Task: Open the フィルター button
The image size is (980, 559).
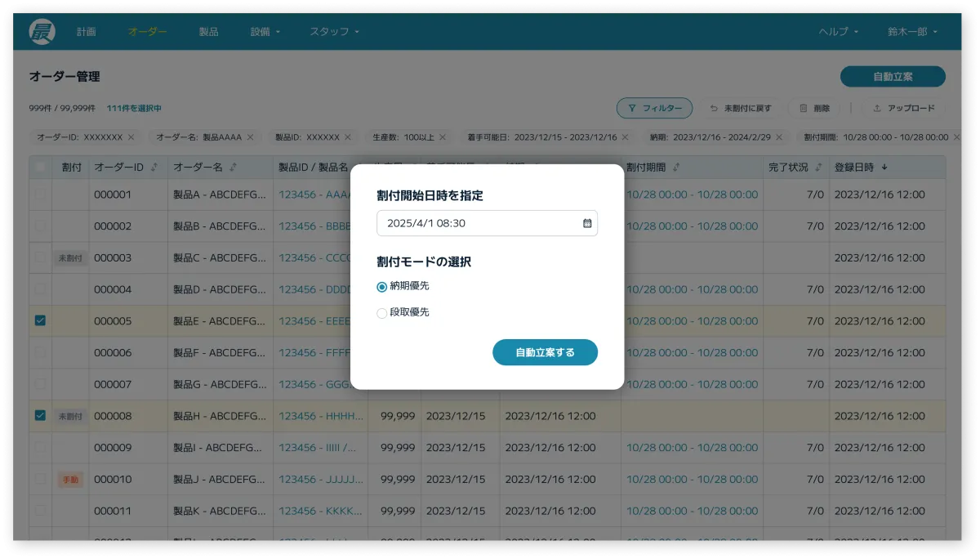Action: point(654,108)
